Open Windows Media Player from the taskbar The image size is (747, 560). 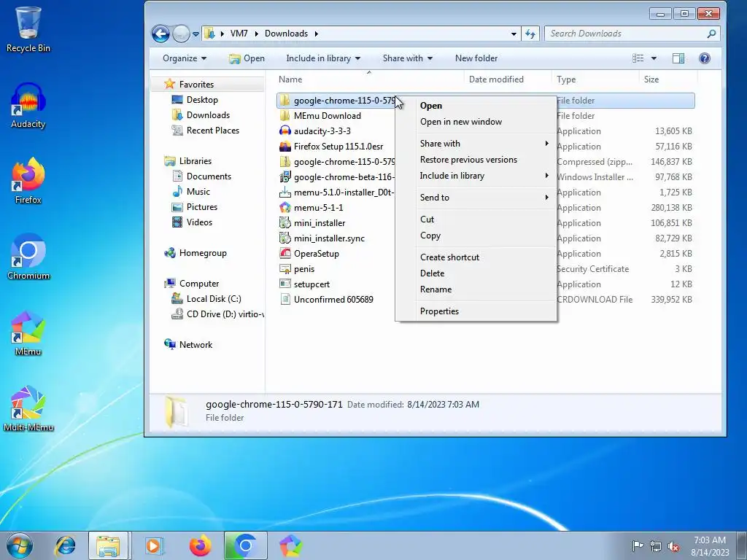click(154, 545)
